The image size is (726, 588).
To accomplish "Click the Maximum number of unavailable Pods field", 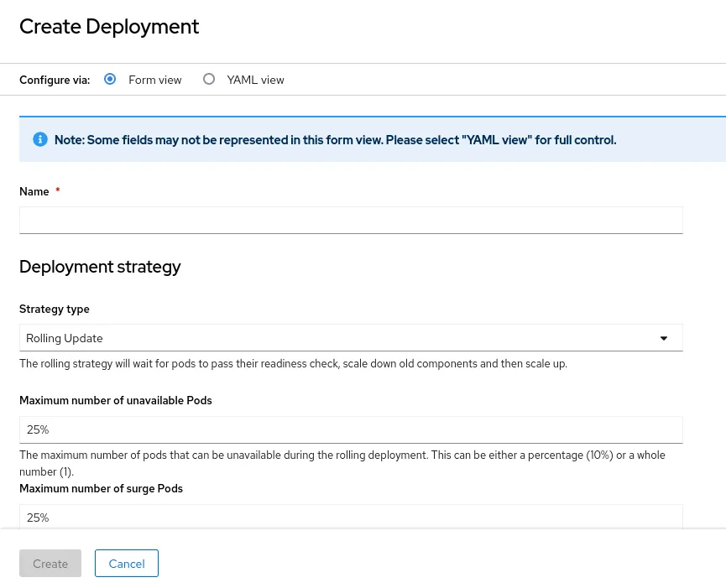I will pyautogui.click(x=351, y=429).
